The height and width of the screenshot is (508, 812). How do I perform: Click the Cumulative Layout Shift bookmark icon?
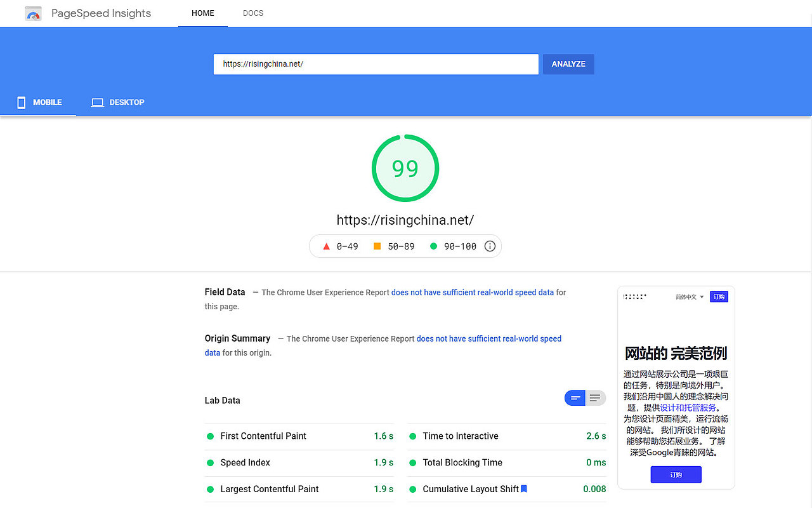pyautogui.click(x=524, y=489)
